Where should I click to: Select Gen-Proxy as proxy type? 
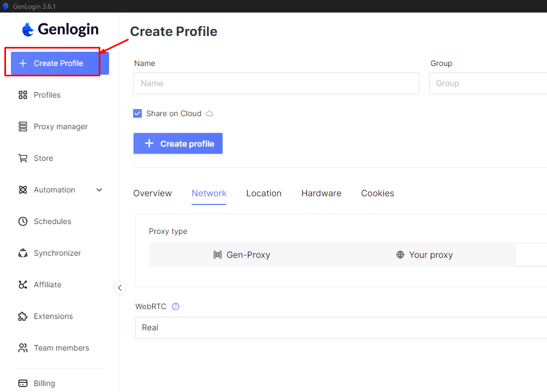[x=242, y=255]
